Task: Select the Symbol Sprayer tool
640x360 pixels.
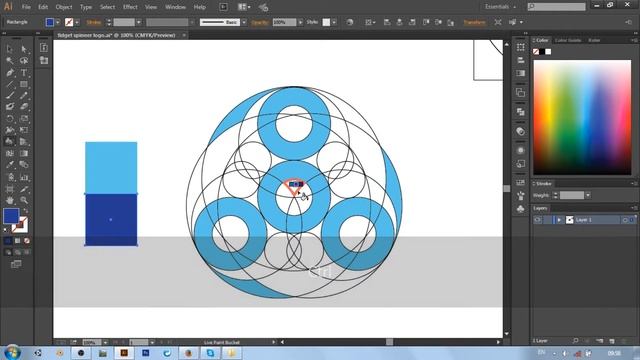Action: click(10, 177)
